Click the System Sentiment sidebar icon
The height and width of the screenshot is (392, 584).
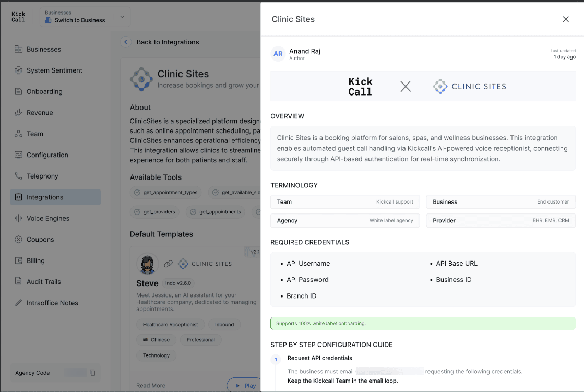tap(18, 70)
